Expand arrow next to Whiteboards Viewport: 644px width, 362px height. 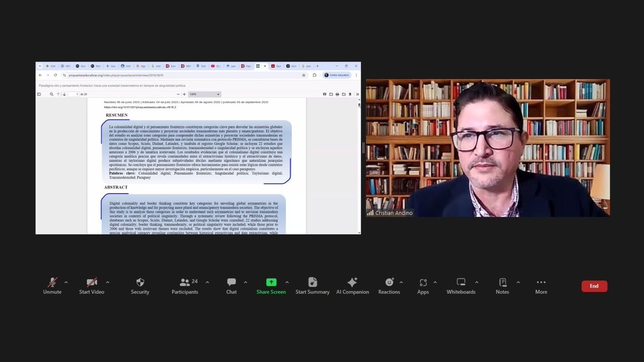tap(475, 282)
